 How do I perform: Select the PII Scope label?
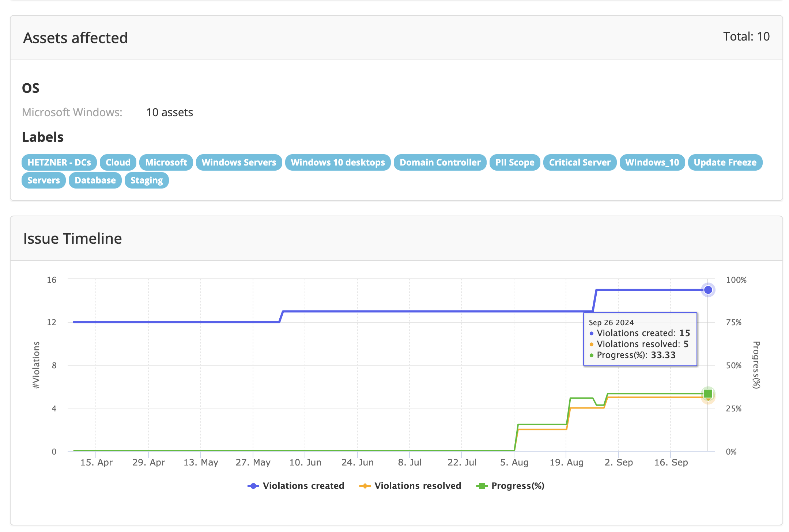514,162
